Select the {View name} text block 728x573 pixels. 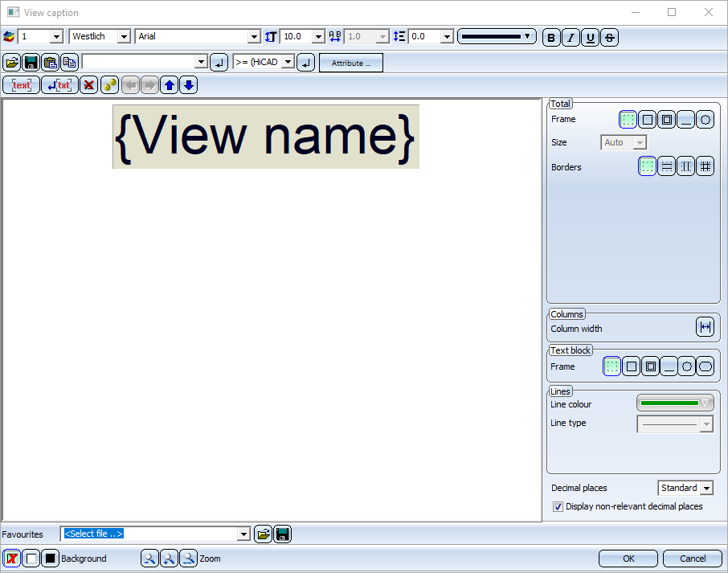tap(266, 137)
